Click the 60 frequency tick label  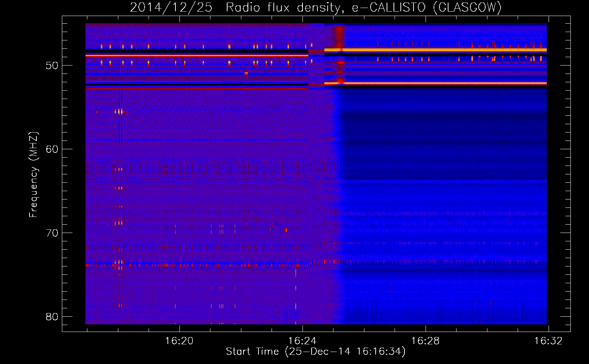click(52, 149)
